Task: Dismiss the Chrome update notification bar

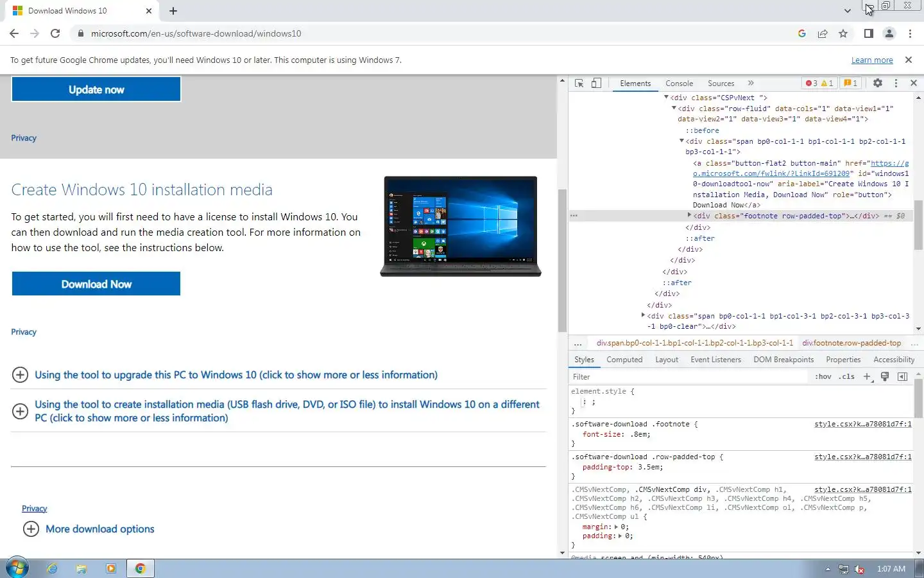Action: (908, 60)
